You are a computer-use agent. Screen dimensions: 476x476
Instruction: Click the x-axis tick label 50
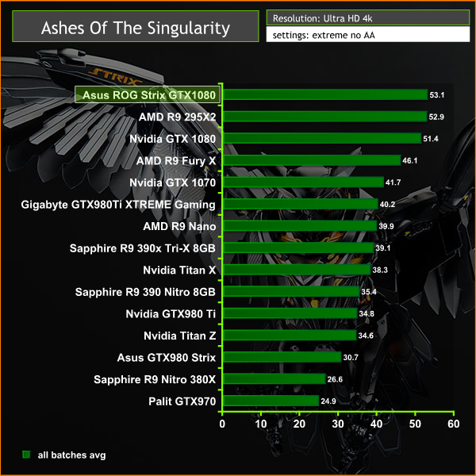(x=415, y=424)
